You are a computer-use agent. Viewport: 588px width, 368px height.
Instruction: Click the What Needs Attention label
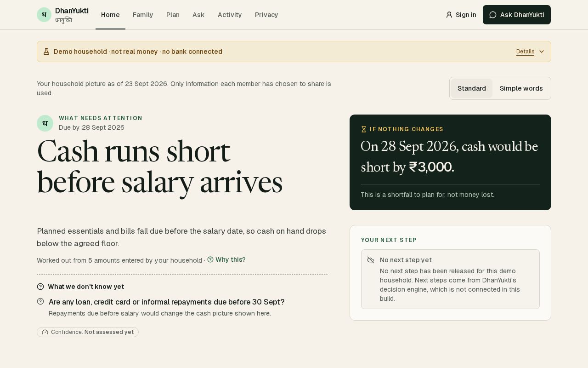(101, 118)
